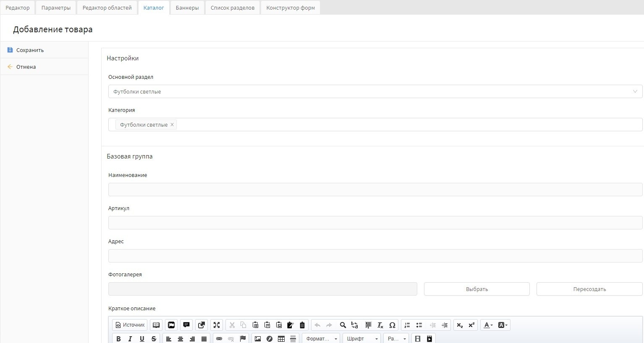
Task: Click the Выбрать button for Фотогалерея
Action: pyautogui.click(x=476, y=289)
